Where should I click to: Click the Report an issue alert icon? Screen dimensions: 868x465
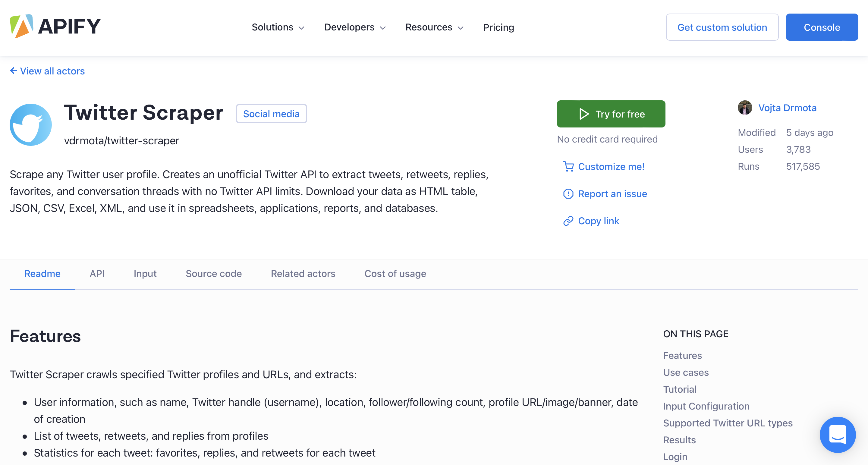tap(568, 194)
